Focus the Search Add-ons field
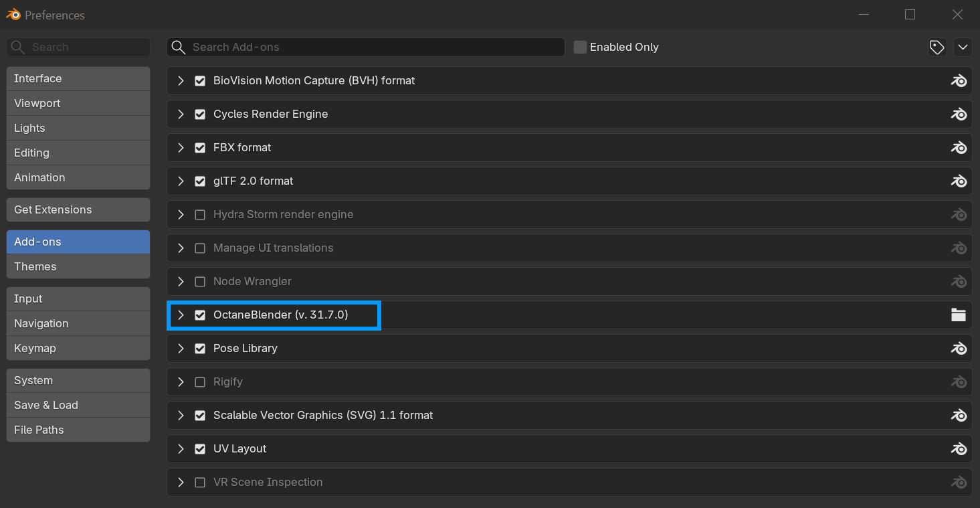Viewport: 980px width, 508px height. pyautogui.click(x=366, y=47)
